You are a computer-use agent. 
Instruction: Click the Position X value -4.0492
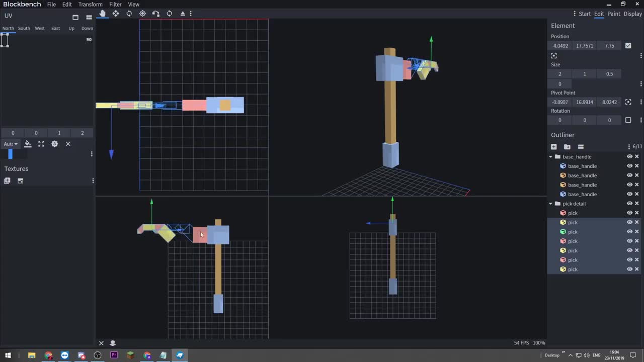[x=560, y=46]
